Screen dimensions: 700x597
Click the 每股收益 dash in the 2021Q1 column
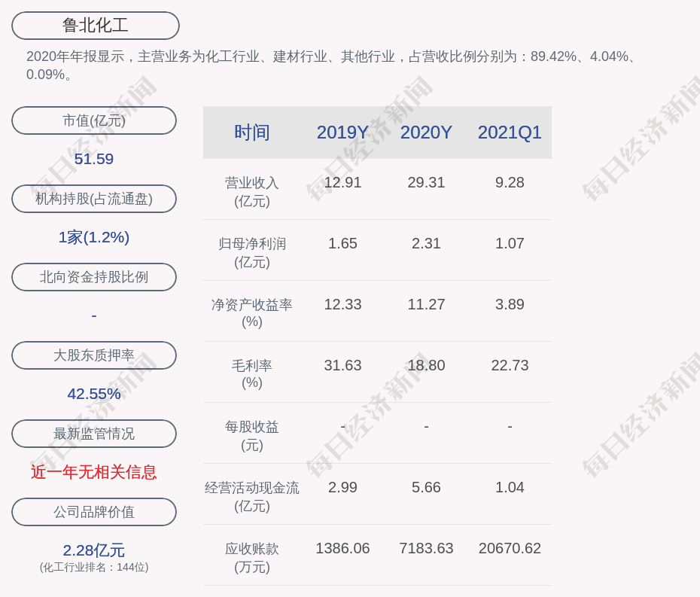510,427
